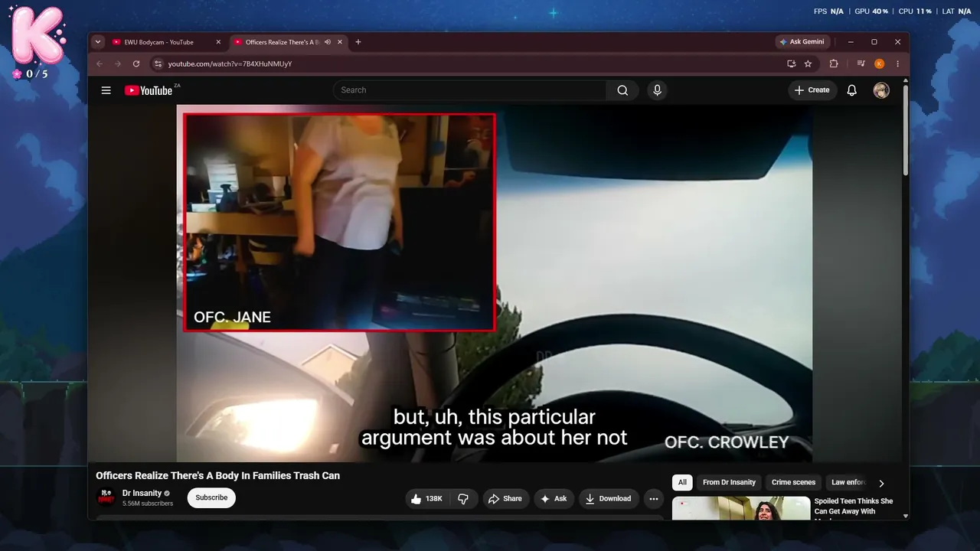The height and width of the screenshot is (551, 980).
Task: Click the video player to pause
Action: (495, 283)
